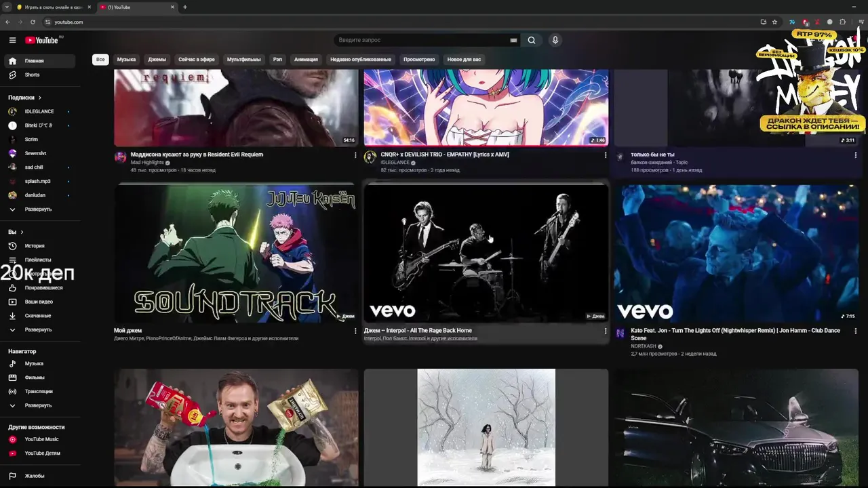Image resolution: width=868 pixels, height=488 pixels.
Task: Open a new browser tab with plus button
Action: pyautogui.click(x=185, y=7)
